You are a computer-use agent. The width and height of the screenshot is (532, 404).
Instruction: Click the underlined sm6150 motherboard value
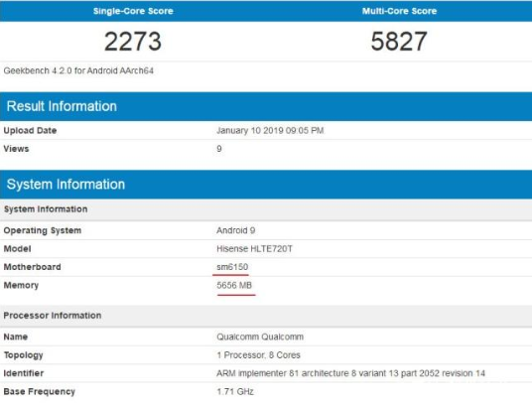(x=232, y=267)
